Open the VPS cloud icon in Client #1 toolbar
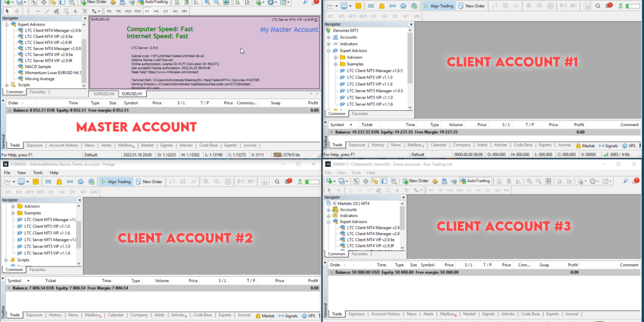This screenshot has height=322, width=644. 403,6
